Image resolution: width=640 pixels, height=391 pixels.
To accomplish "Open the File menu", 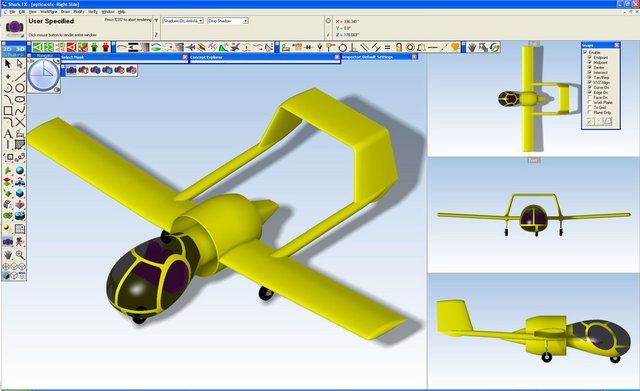I will coord(12,12).
